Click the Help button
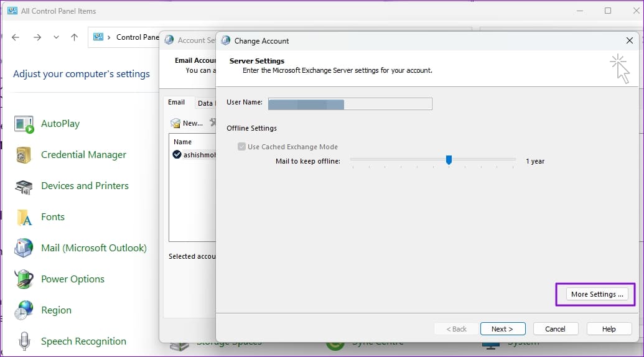This screenshot has width=644, height=357. click(609, 328)
